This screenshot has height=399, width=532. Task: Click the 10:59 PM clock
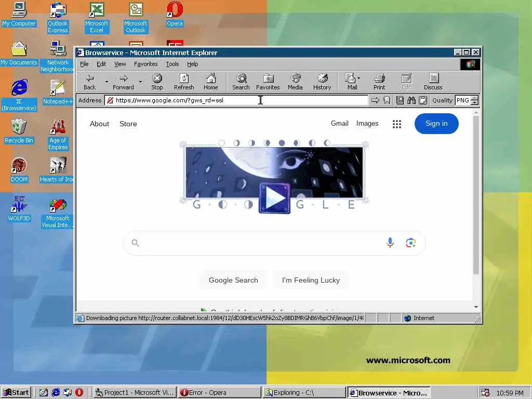(510, 393)
